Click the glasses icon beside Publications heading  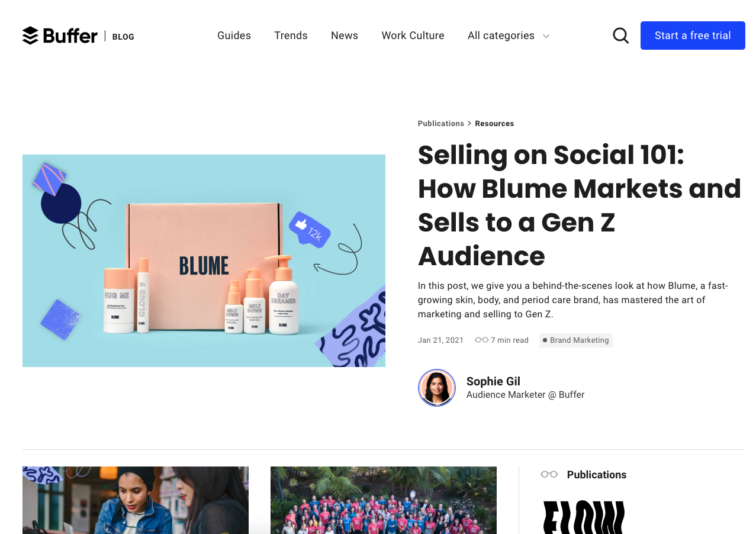[x=549, y=474]
